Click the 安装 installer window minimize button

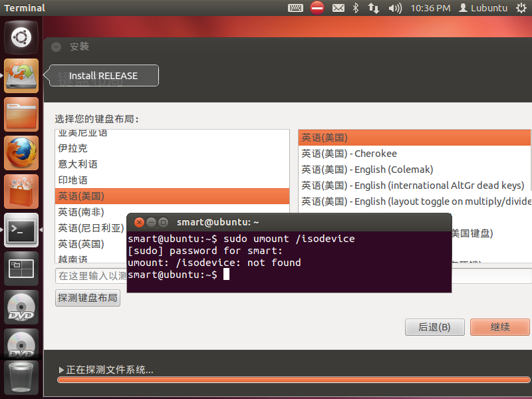57,47
